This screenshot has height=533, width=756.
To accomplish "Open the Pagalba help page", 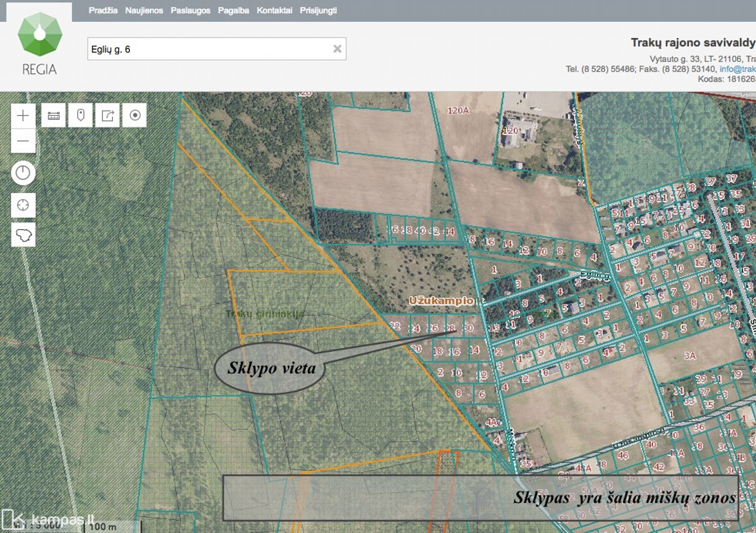I will pyautogui.click(x=233, y=11).
